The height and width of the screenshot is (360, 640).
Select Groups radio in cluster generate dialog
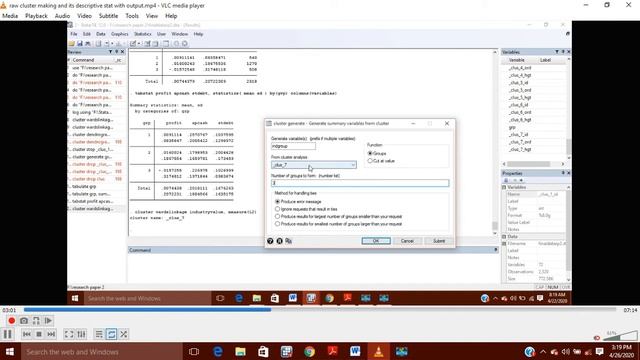(370, 153)
